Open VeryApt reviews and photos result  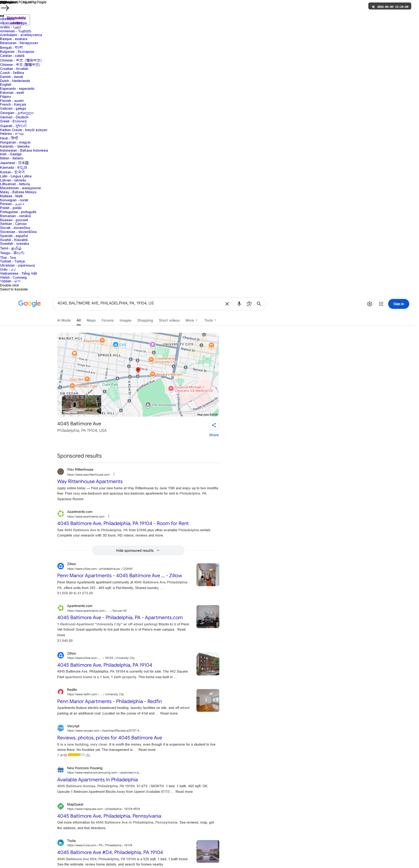coord(109,738)
